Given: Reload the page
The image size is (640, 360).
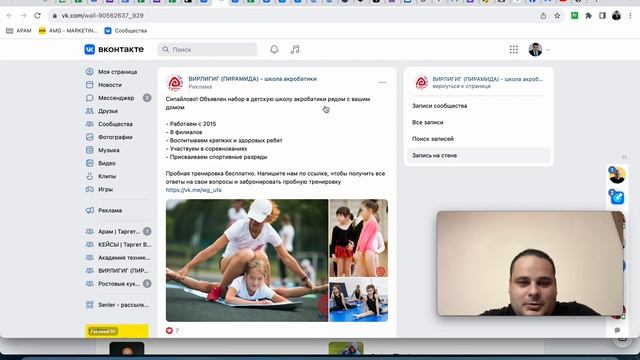Looking at the screenshot, I should pyautogui.click(x=38, y=16).
